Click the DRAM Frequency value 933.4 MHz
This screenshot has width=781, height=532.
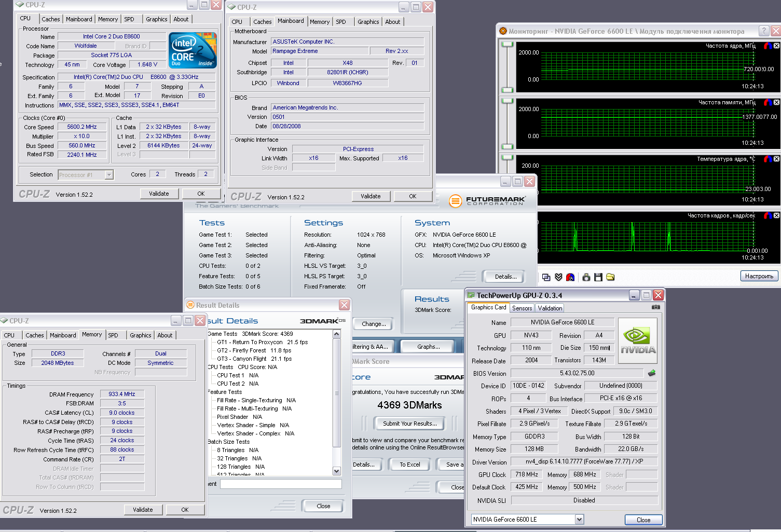tap(122, 394)
